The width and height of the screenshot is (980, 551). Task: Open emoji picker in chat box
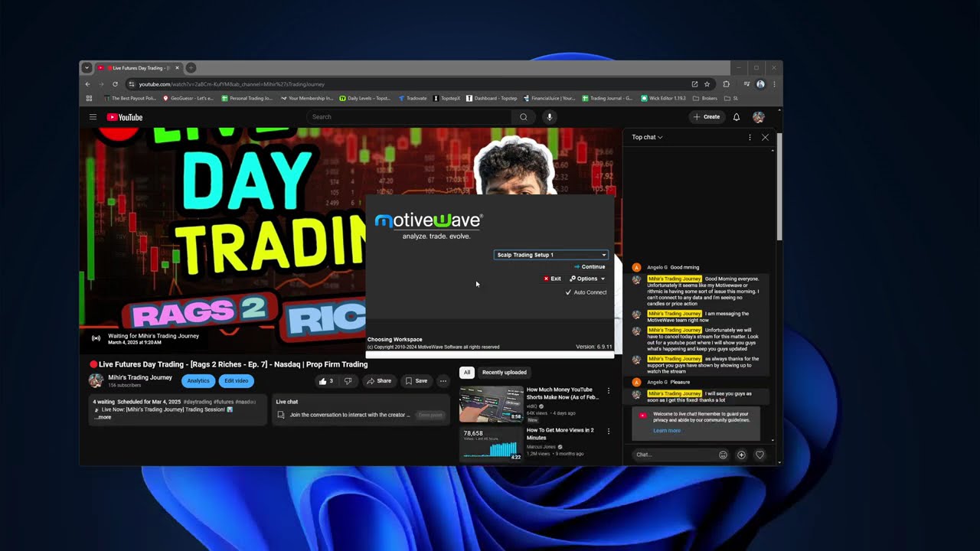pyautogui.click(x=723, y=455)
